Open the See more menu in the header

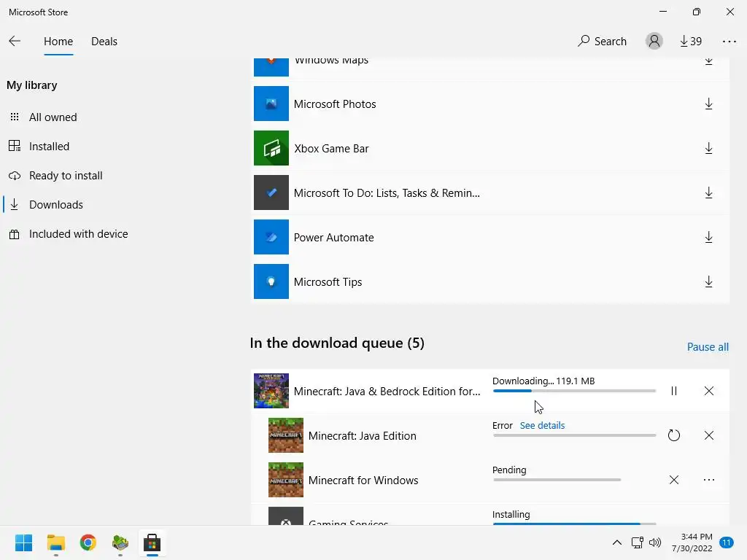click(x=729, y=42)
